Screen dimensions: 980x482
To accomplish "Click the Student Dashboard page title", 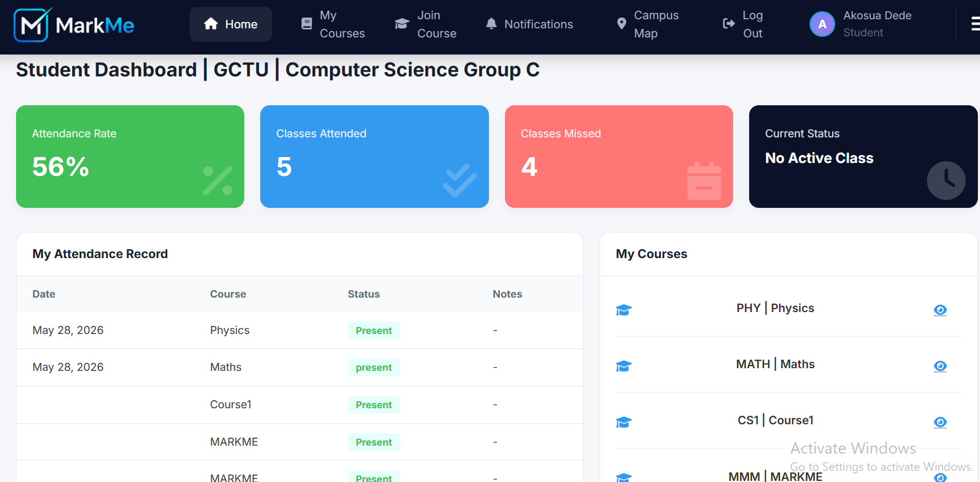I will [278, 70].
